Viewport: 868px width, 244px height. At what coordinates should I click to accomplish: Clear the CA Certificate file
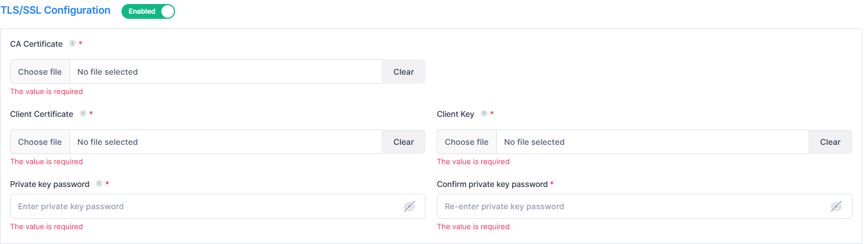(404, 72)
